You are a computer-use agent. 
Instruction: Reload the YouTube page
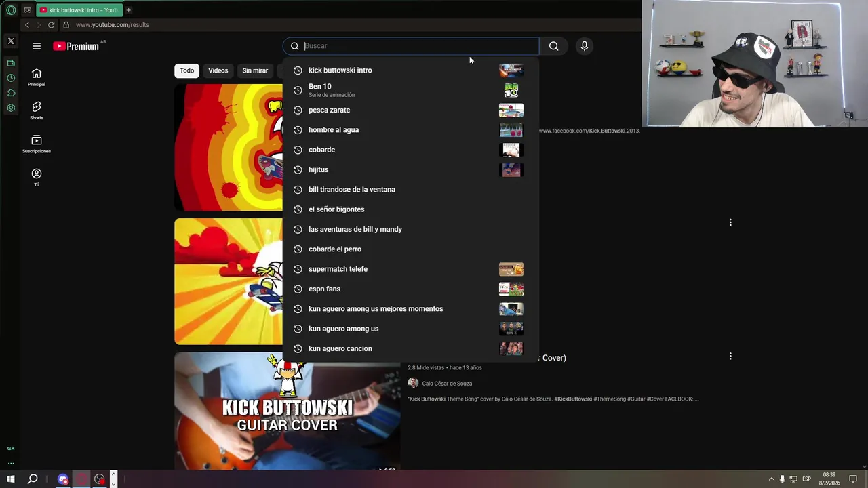click(51, 25)
